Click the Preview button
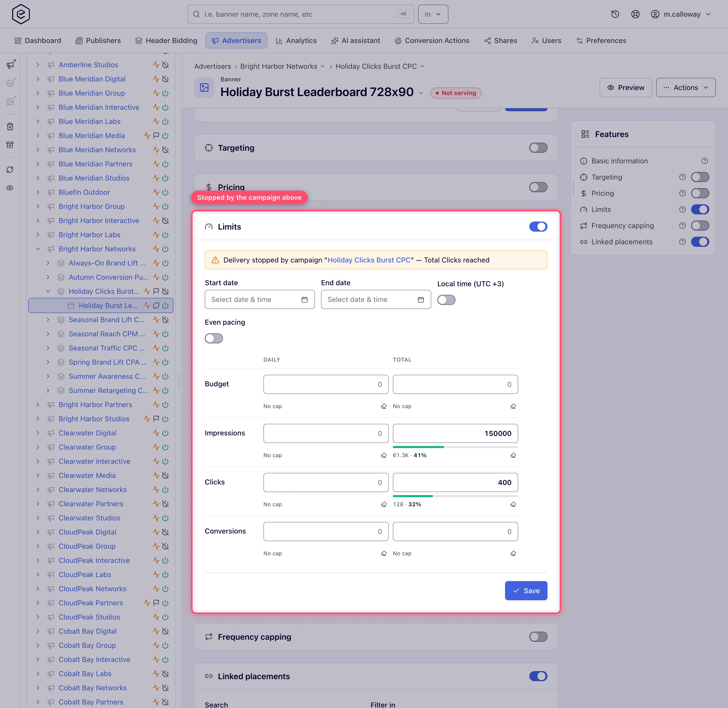728x708 pixels. pyautogui.click(x=625, y=87)
